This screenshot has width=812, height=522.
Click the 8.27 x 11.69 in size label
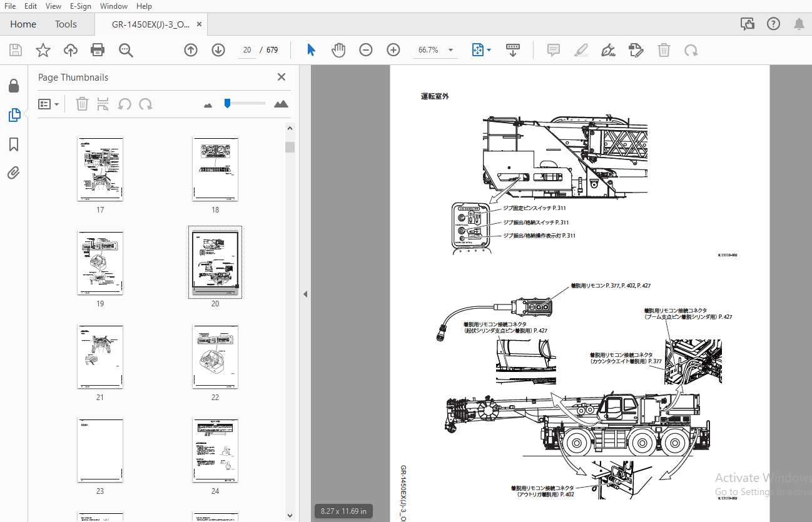point(344,511)
